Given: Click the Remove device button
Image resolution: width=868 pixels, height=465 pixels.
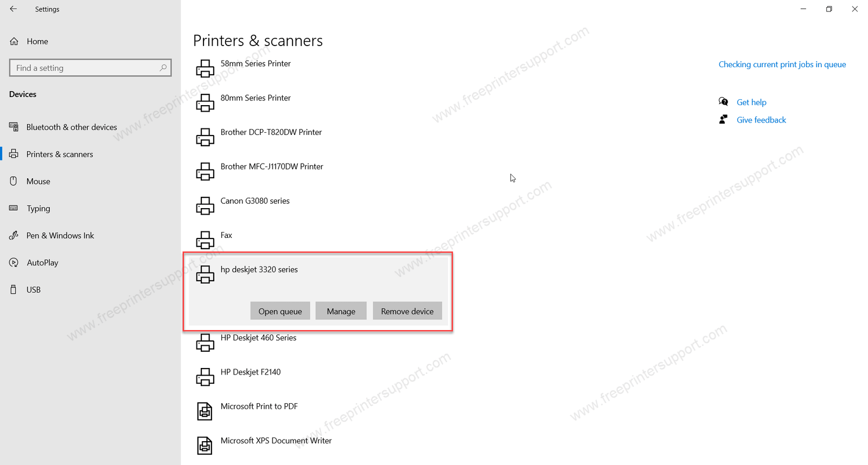Looking at the screenshot, I should [407, 311].
